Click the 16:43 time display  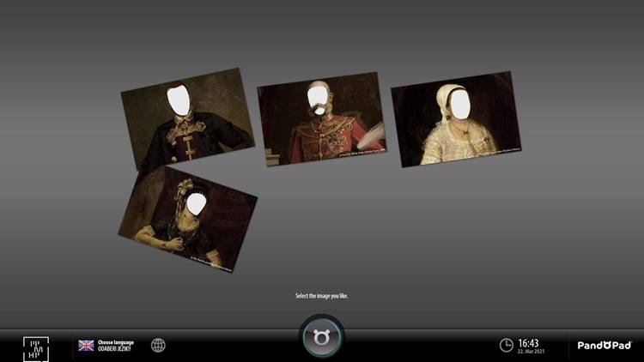[x=528, y=343]
